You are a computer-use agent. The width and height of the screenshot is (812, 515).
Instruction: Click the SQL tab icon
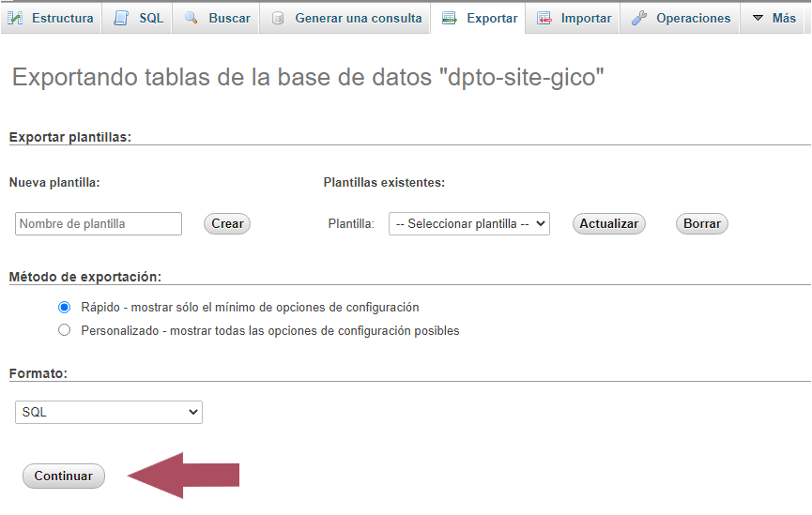pyautogui.click(x=121, y=18)
